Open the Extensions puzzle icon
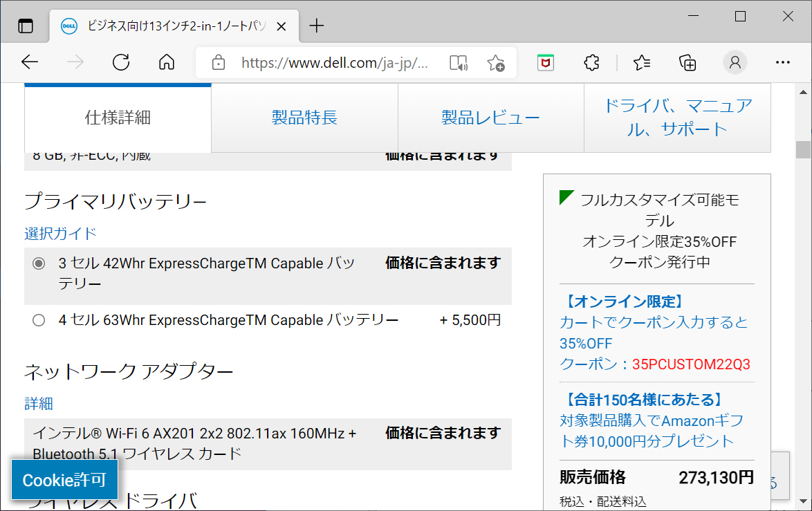Image resolution: width=812 pixels, height=511 pixels. [591, 63]
